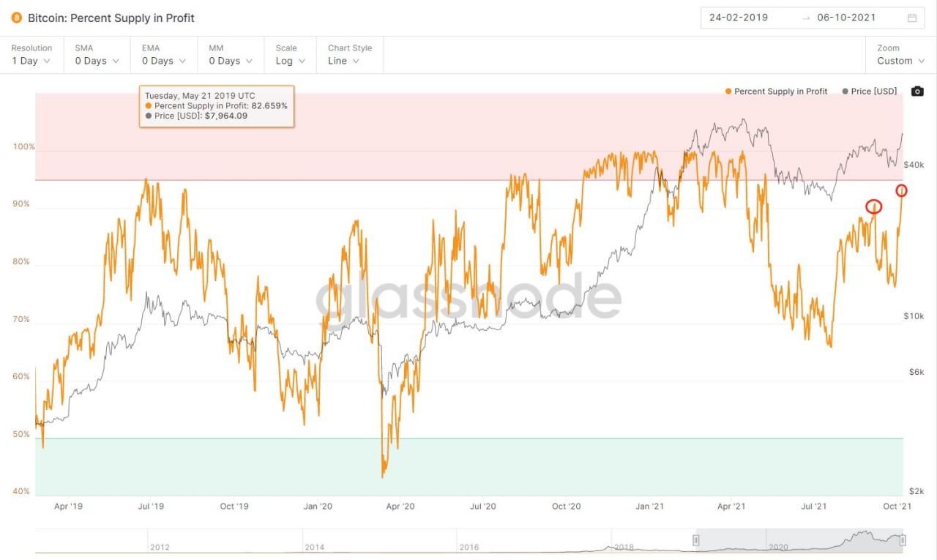Click the arrow between the dates

tap(806, 18)
